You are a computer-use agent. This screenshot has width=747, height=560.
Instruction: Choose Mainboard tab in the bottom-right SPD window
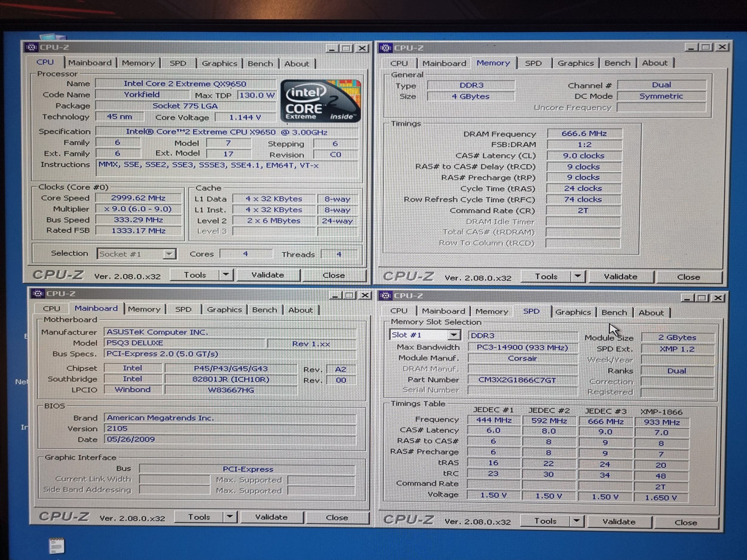pos(443,311)
